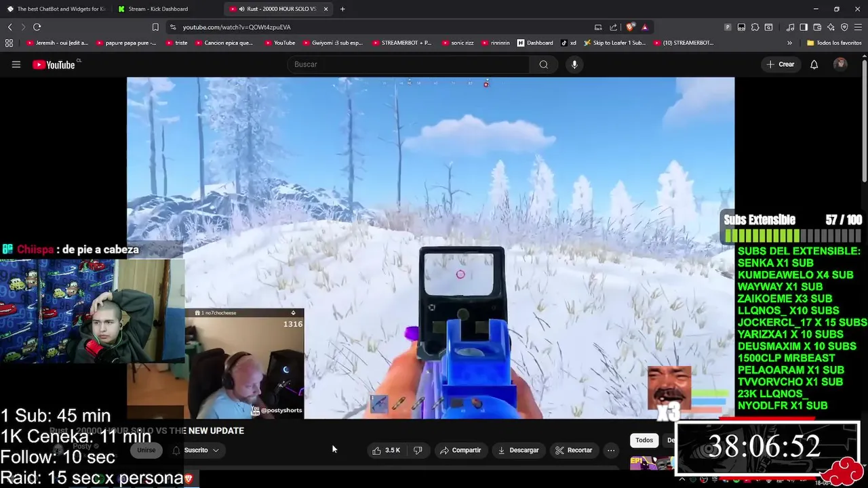The image size is (868, 488).
Task: Open picture-in-picture icon in address bar
Action: click(598, 27)
